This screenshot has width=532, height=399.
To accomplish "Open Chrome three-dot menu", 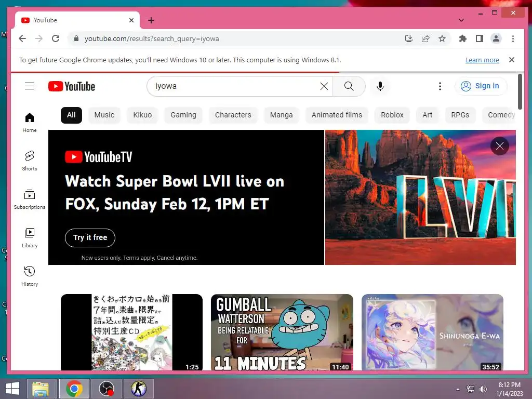I will (513, 38).
